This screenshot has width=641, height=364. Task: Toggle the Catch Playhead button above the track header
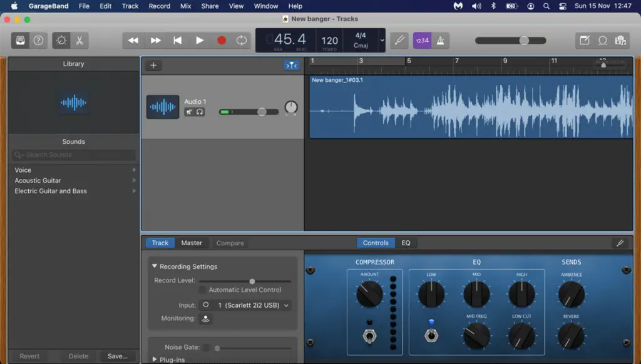pos(292,66)
